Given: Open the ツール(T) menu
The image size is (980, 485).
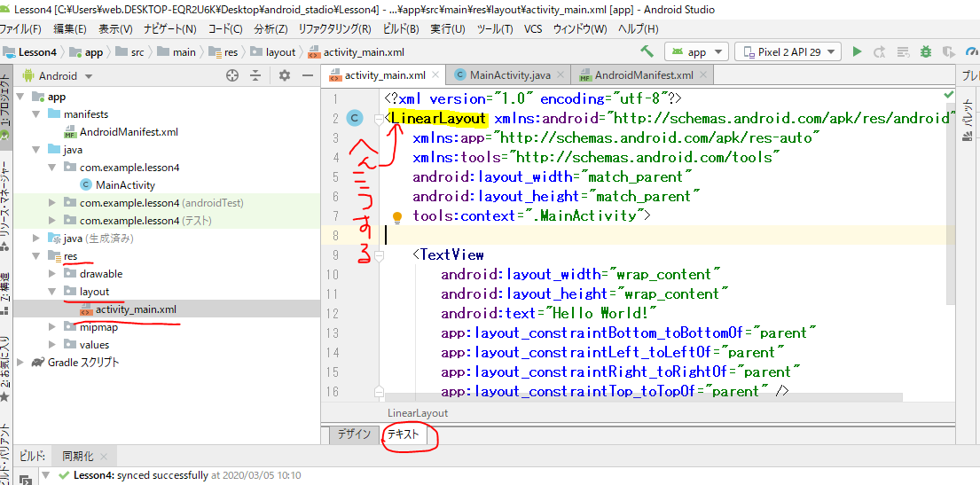Looking at the screenshot, I should pyautogui.click(x=495, y=28).
